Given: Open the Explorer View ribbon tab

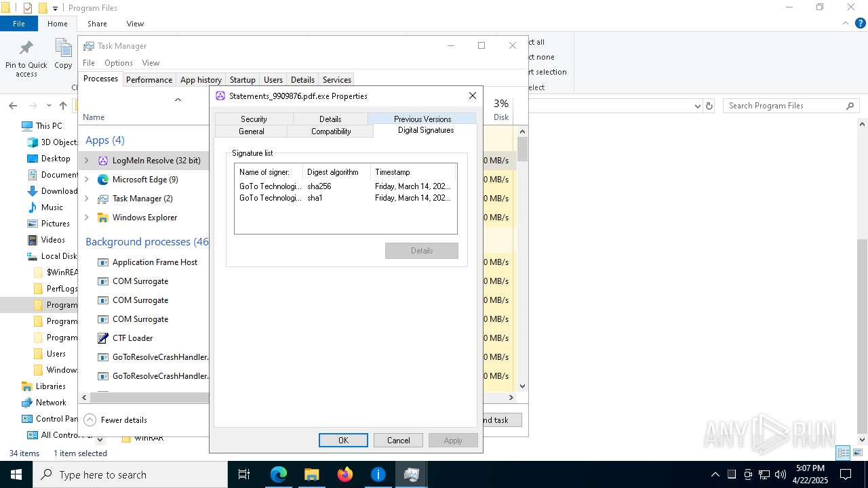Looking at the screenshot, I should click(135, 23).
